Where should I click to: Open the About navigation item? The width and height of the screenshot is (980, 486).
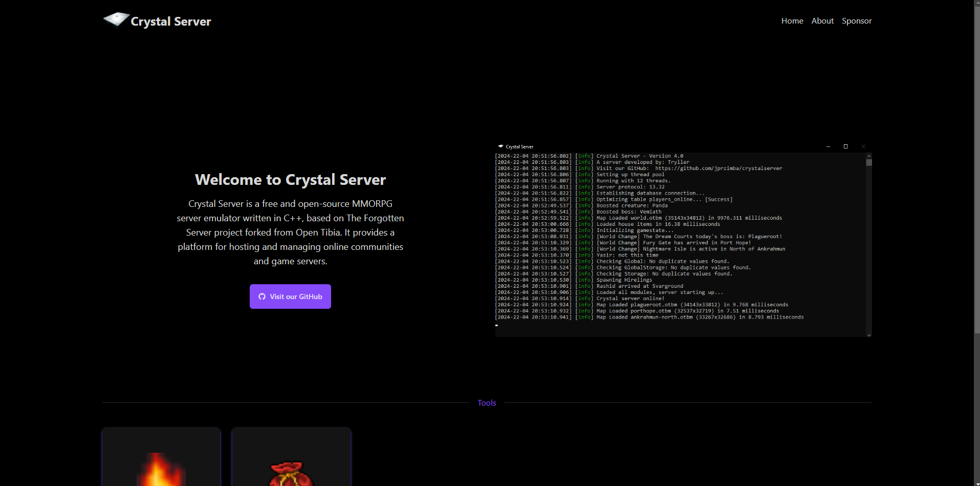point(822,21)
